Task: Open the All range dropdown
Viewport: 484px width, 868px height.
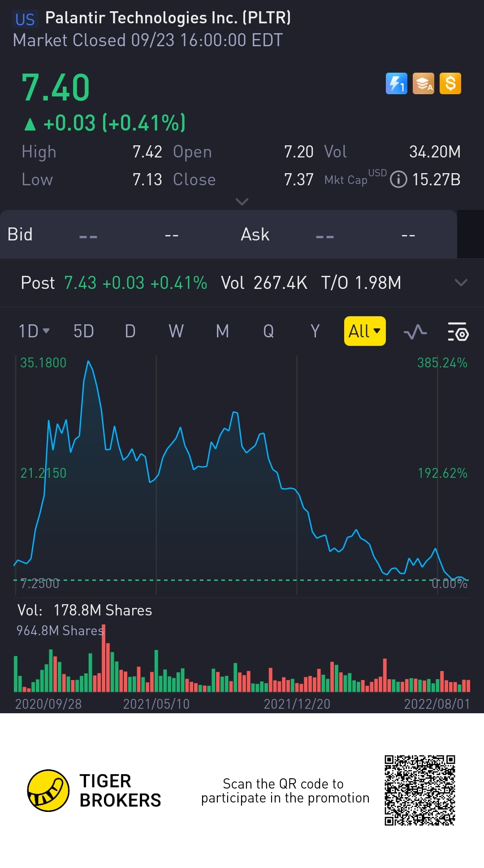Action: pyautogui.click(x=365, y=331)
